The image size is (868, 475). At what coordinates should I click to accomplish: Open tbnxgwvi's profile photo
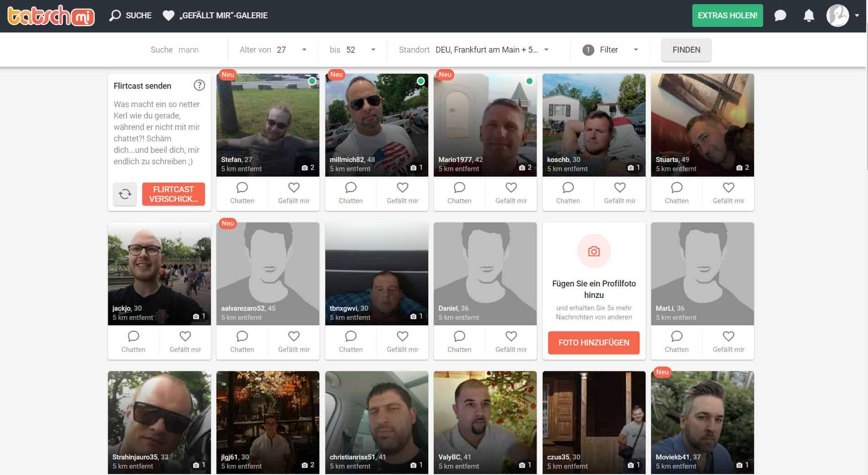(x=377, y=274)
